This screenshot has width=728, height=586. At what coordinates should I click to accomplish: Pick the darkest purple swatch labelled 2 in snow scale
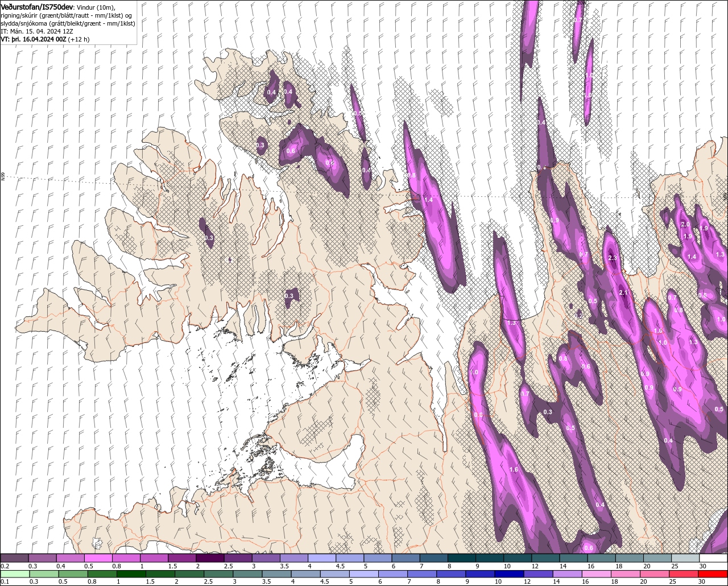coord(210,558)
